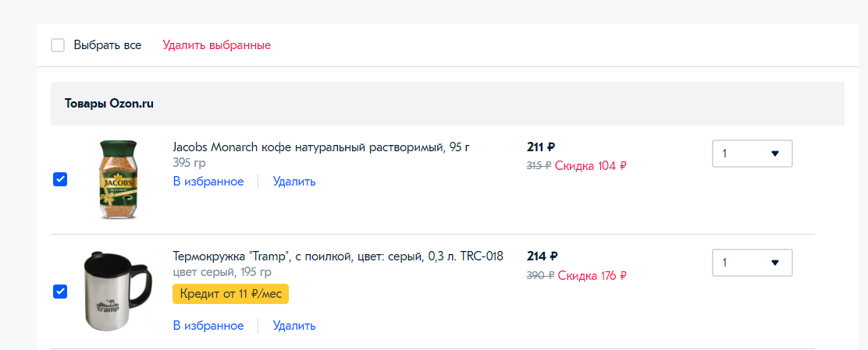Add Jacobs coffee to 'В избранное'
Screen dimensions: 868x350
pos(208,182)
